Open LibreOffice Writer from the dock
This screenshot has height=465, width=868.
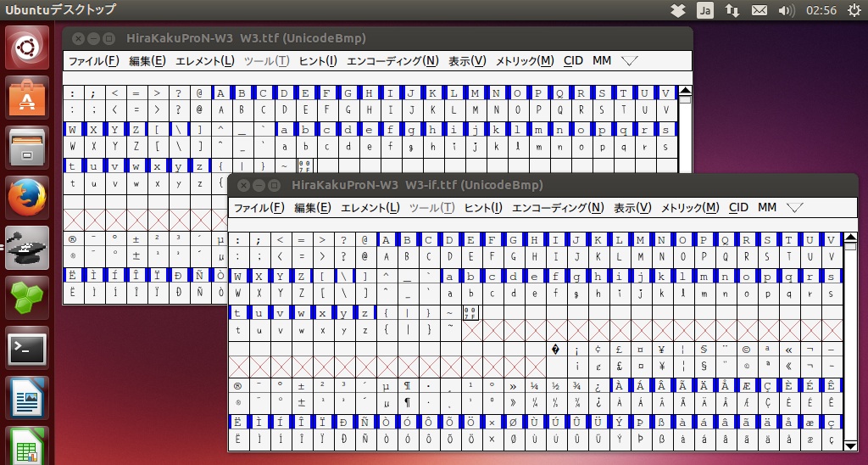click(x=27, y=397)
